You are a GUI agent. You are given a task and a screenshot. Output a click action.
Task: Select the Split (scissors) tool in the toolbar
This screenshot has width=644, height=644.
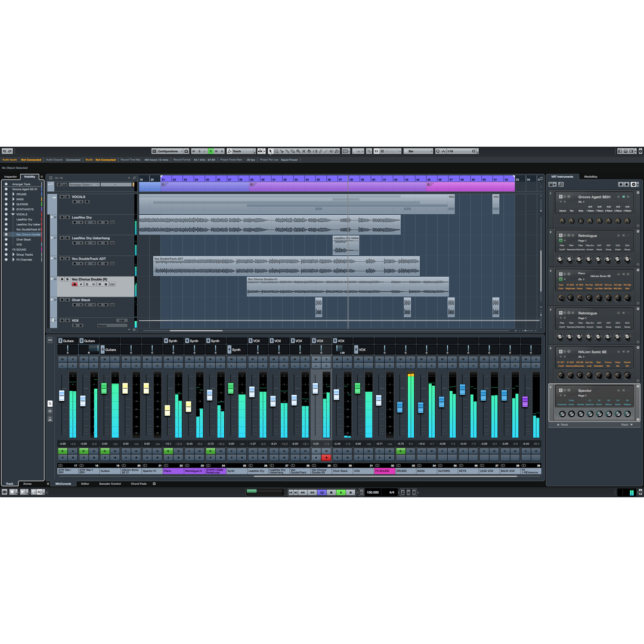[x=282, y=151]
